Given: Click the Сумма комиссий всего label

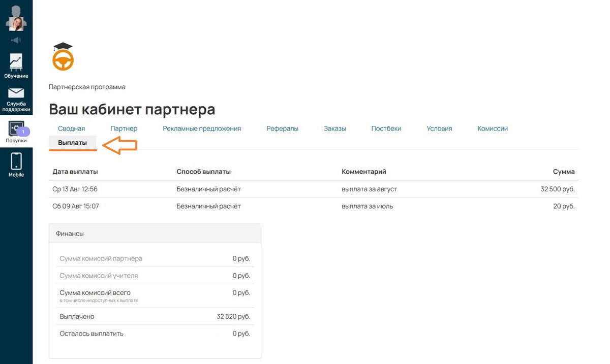Looking at the screenshot, I should click(95, 292).
